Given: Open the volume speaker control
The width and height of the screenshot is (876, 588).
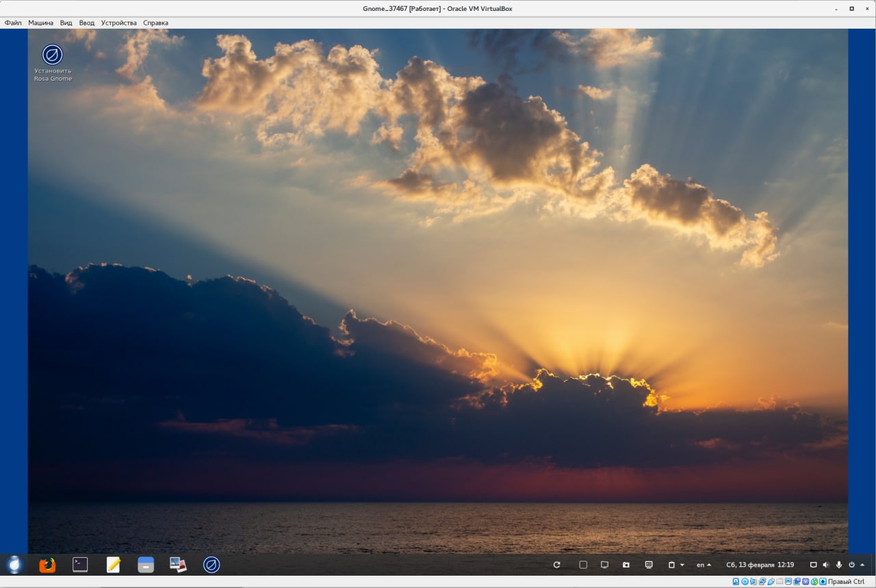Looking at the screenshot, I should coord(825,565).
